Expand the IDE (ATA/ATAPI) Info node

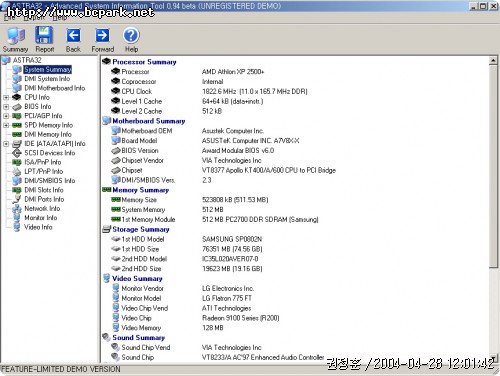(6, 144)
